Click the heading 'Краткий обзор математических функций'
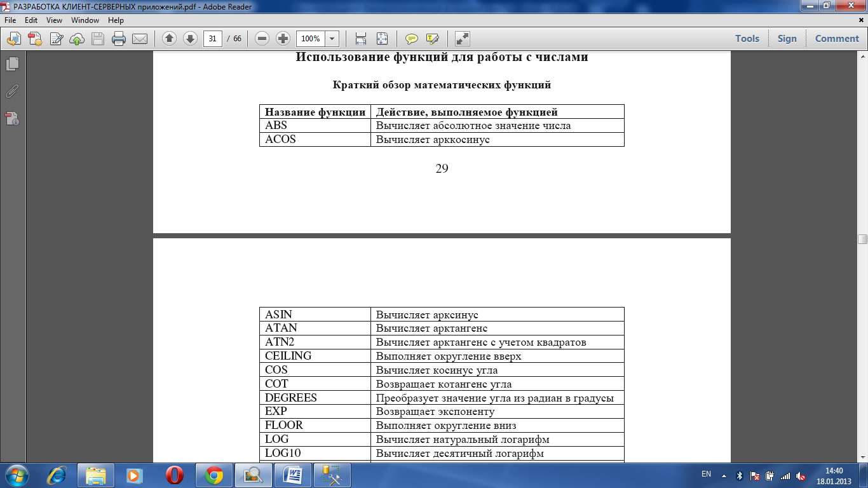The width and height of the screenshot is (868, 488). coord(442,85)
